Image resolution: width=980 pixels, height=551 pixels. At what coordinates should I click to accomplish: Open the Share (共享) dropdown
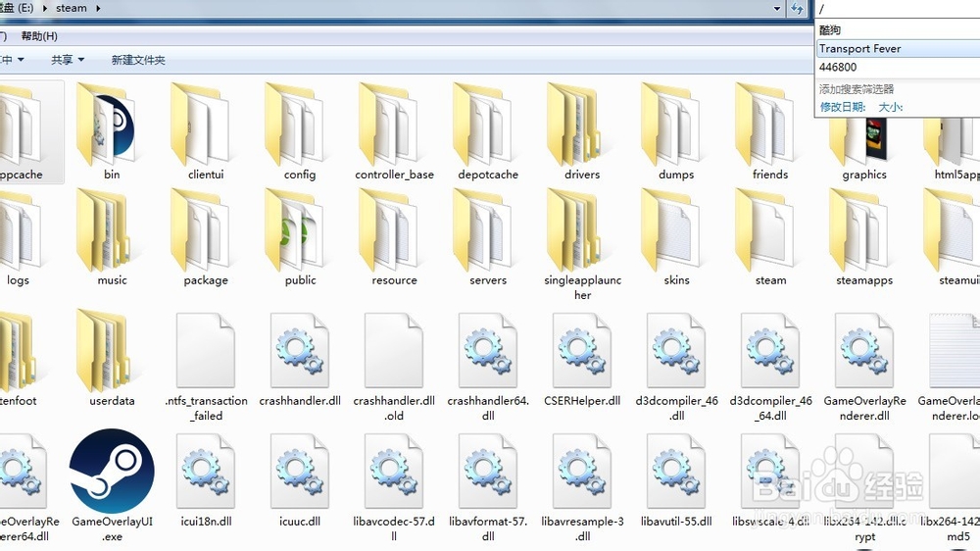point(67,60)
